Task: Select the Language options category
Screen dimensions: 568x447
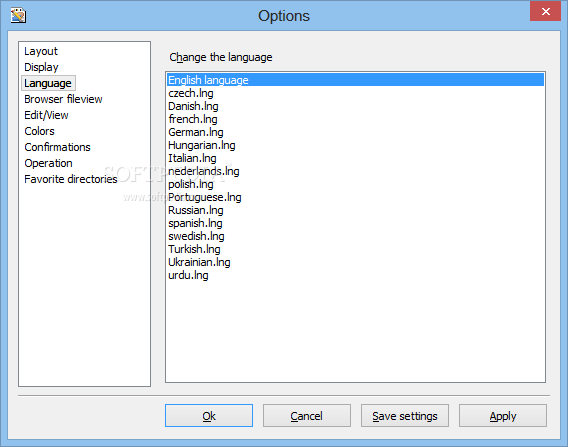Action: pyautogui.click(x=48, y=83)
